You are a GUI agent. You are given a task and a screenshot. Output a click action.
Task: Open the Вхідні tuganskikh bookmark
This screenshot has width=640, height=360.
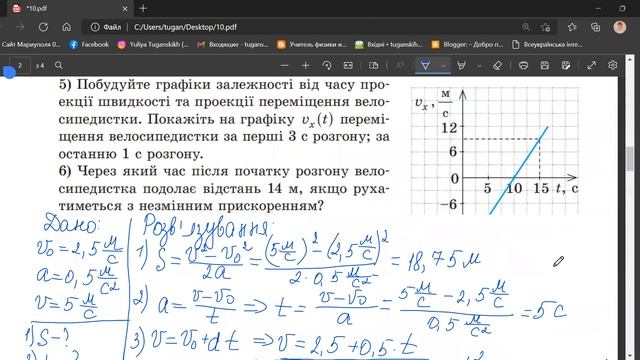point(389,44)
